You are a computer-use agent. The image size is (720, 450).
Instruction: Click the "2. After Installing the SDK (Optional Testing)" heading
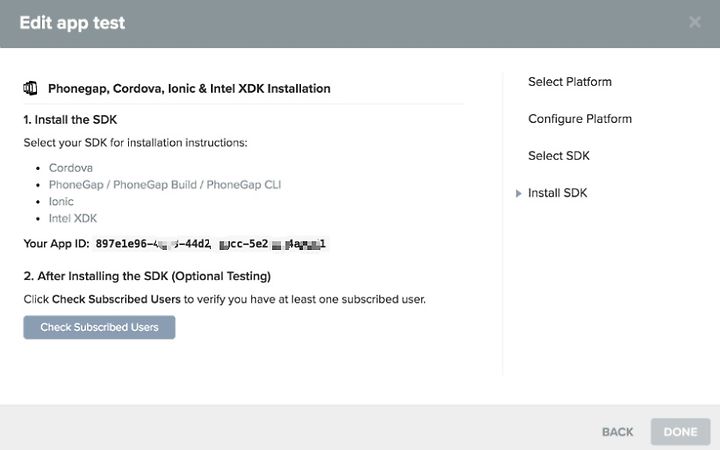click(147, 276)
